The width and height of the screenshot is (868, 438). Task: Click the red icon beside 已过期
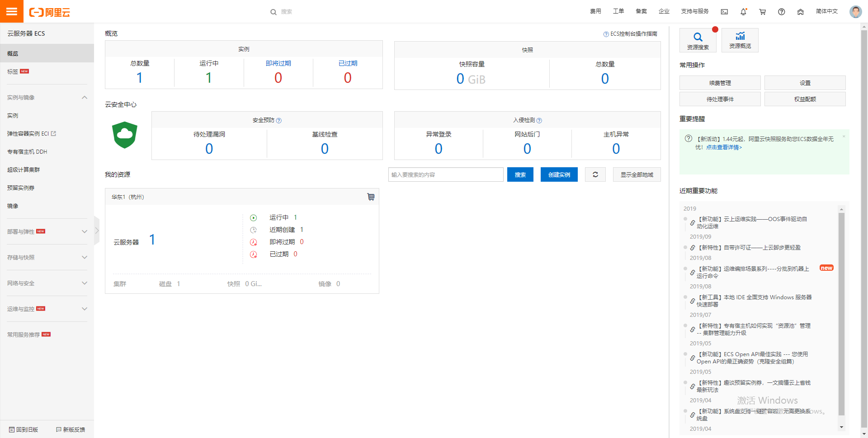[x=254, y=254]
